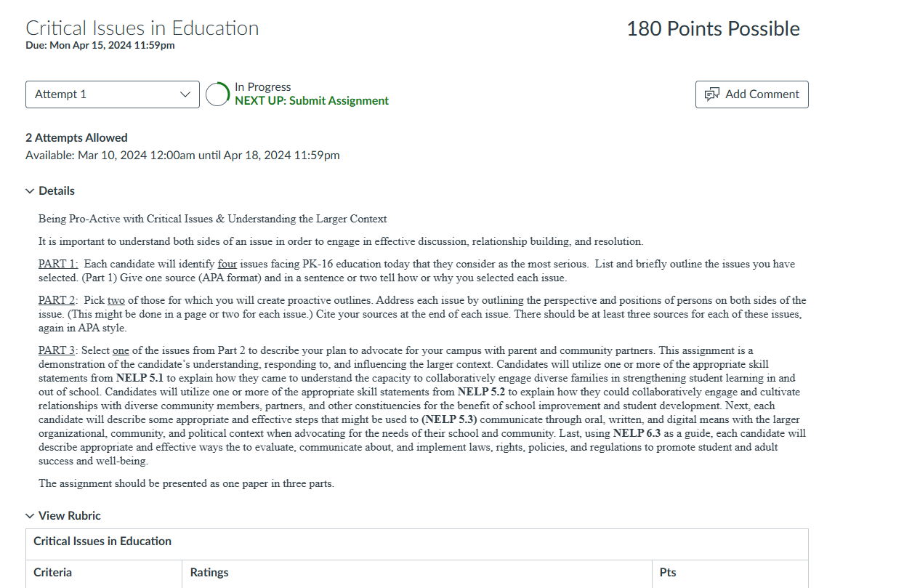Click the chevron arrow in Attempt selector
Image resolution: width=904 pixels, height=588 pixels.
(x=185, y=94)
